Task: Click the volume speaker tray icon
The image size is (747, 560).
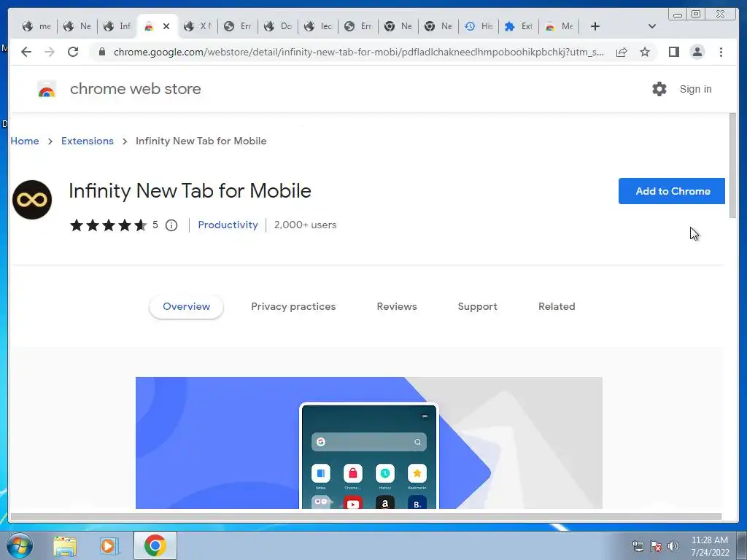Action: pyautogui.click(x=673, y=546)
